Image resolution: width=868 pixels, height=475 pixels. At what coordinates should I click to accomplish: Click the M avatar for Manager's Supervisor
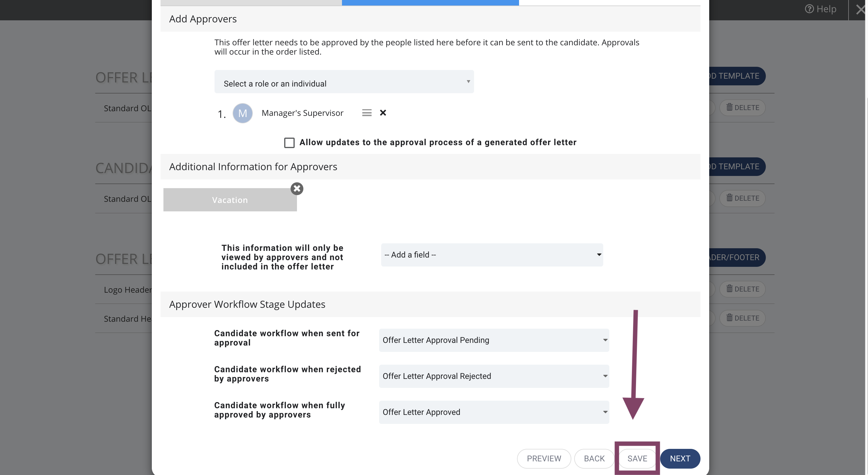242,113
